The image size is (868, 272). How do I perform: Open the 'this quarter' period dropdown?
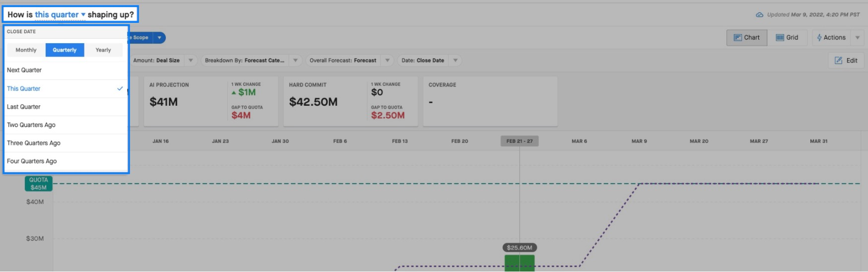click(x=60, y=15)
